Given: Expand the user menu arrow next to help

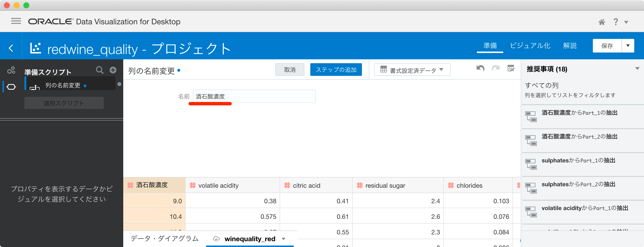Looking at the screenshot, I should (x=626, y=22).
